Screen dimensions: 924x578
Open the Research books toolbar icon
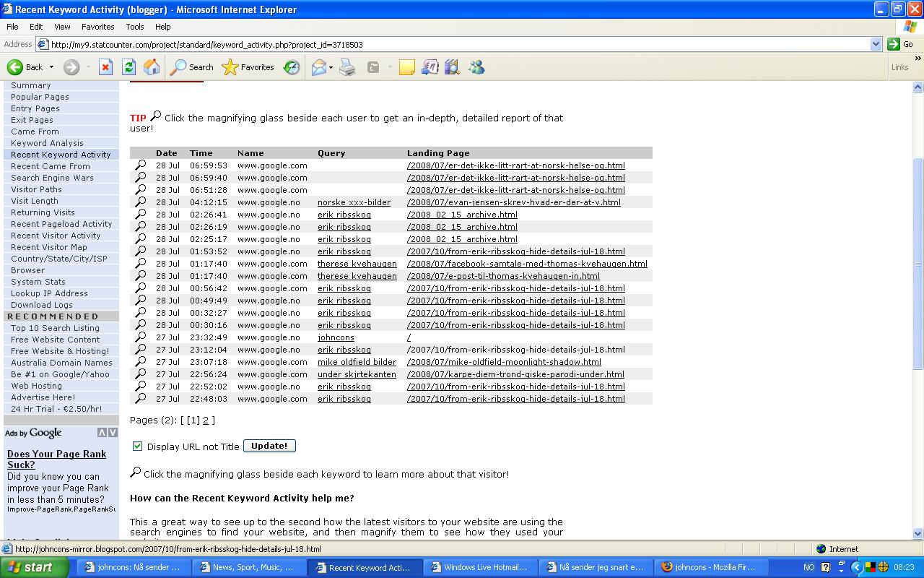point(453,67)
